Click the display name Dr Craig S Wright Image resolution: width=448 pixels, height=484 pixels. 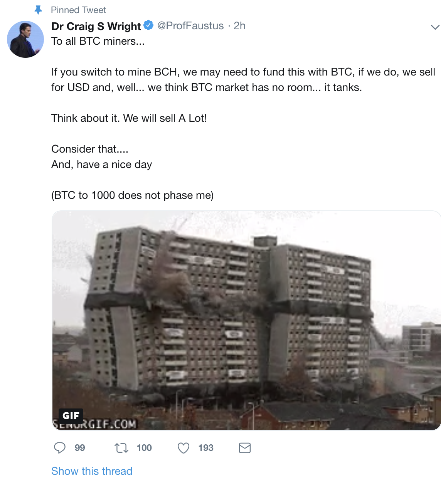click(x=96, y=26)
